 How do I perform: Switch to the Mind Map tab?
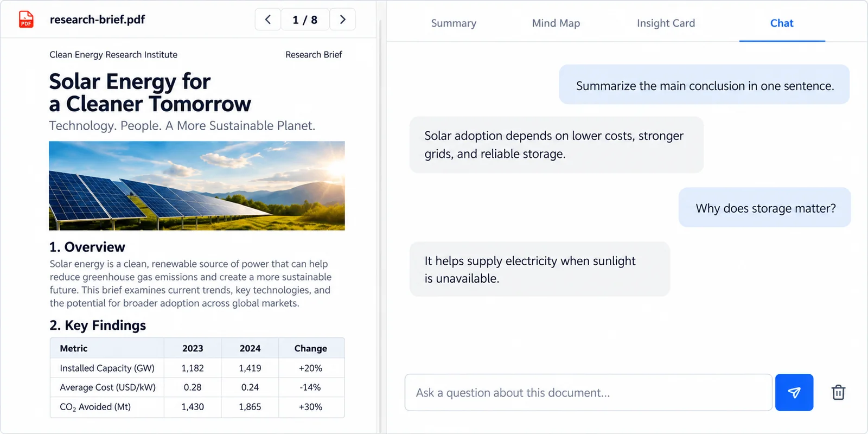click(x=556, y=23)
